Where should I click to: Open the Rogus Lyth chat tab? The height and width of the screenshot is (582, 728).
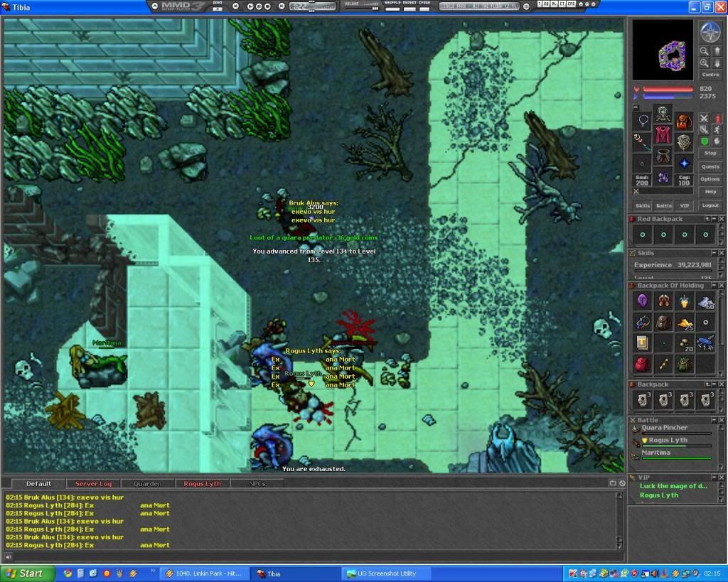coord(203,484)
